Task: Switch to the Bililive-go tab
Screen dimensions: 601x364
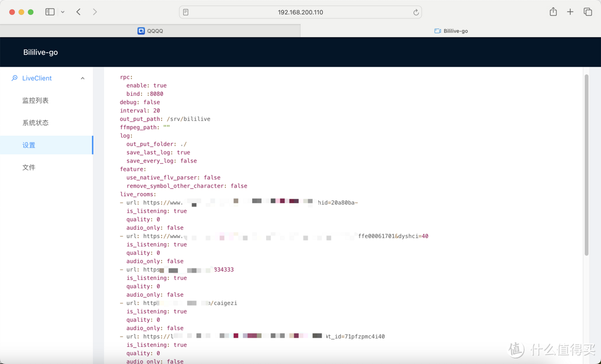Action: tap(451, 31)
